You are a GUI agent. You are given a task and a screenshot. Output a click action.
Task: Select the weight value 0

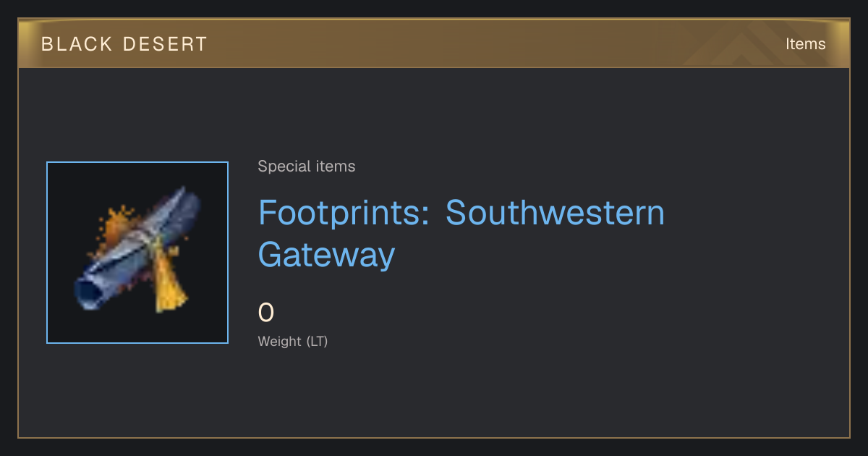(x=266, y=313)
